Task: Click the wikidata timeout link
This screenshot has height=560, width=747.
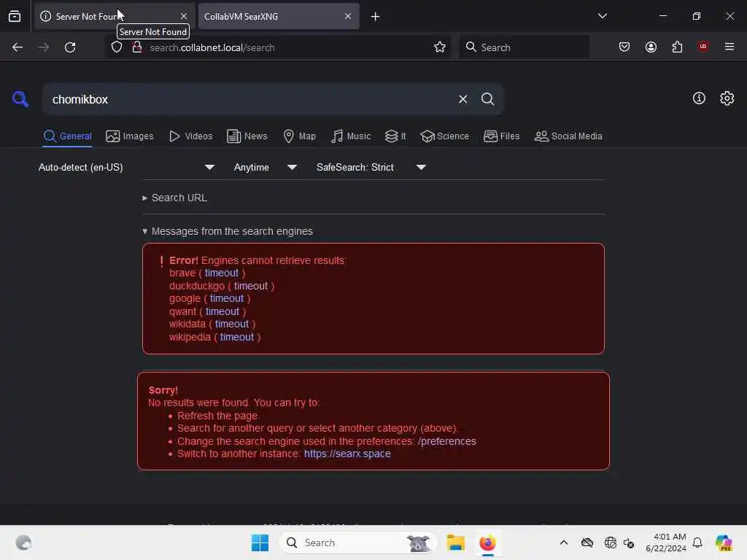Action: [231, 324]
